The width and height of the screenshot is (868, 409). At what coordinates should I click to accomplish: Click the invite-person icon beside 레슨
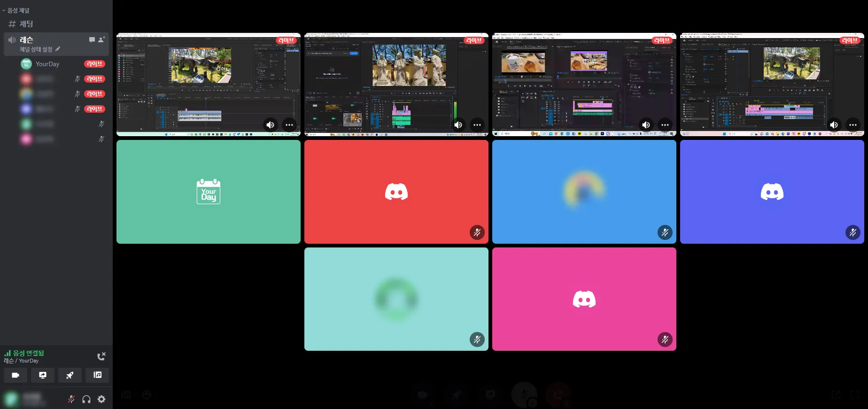[101, 39]
